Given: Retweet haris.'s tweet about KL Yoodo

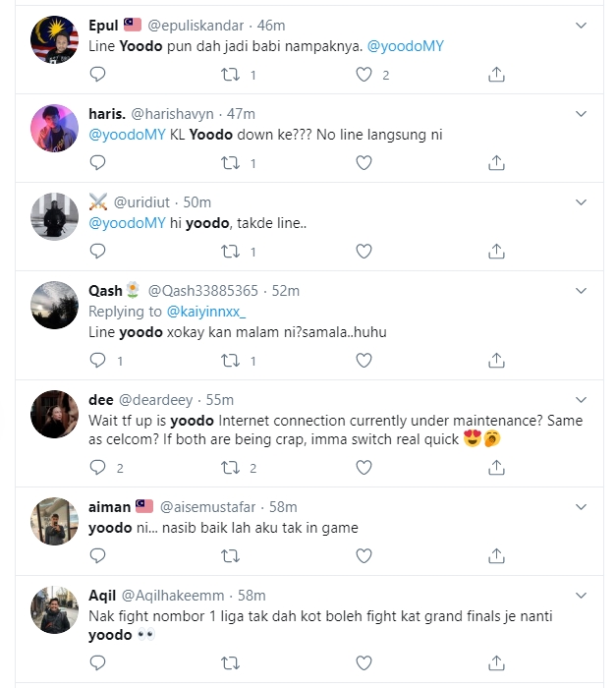Looking at the screenshot, I should [232, 163].
